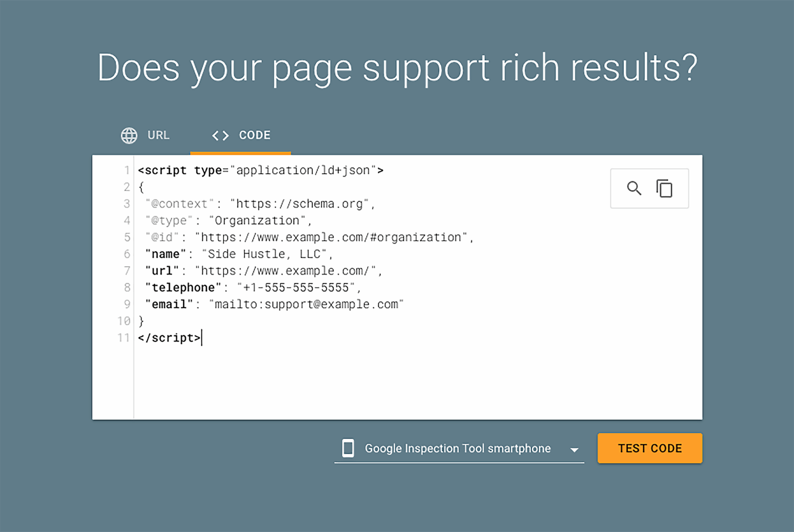794x532 pixels.
Task: Click the telephone value "+1-555-555-5555"
Action: pos(296,288)
